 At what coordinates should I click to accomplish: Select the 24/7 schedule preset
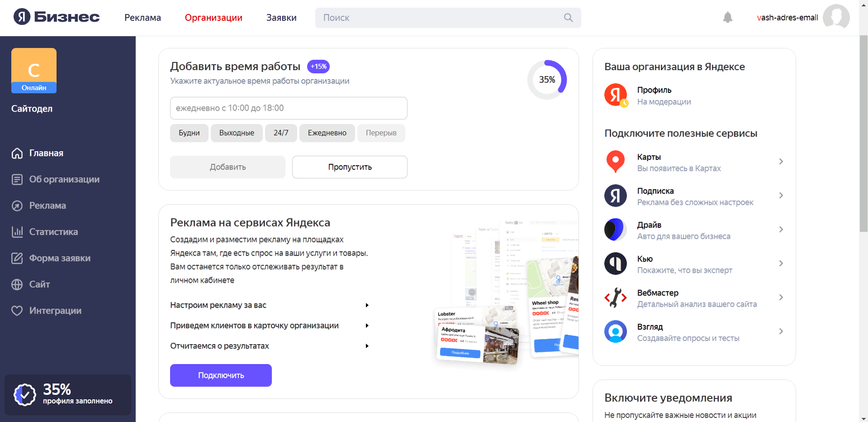coord(281,133)
